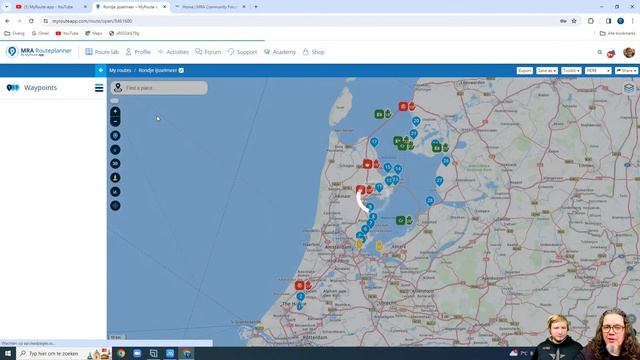Image resolution: width=640 pixels, height=360 pixels.
Task: Edit the route name Rondje Ijsselmeer
Action: [181, 70]
